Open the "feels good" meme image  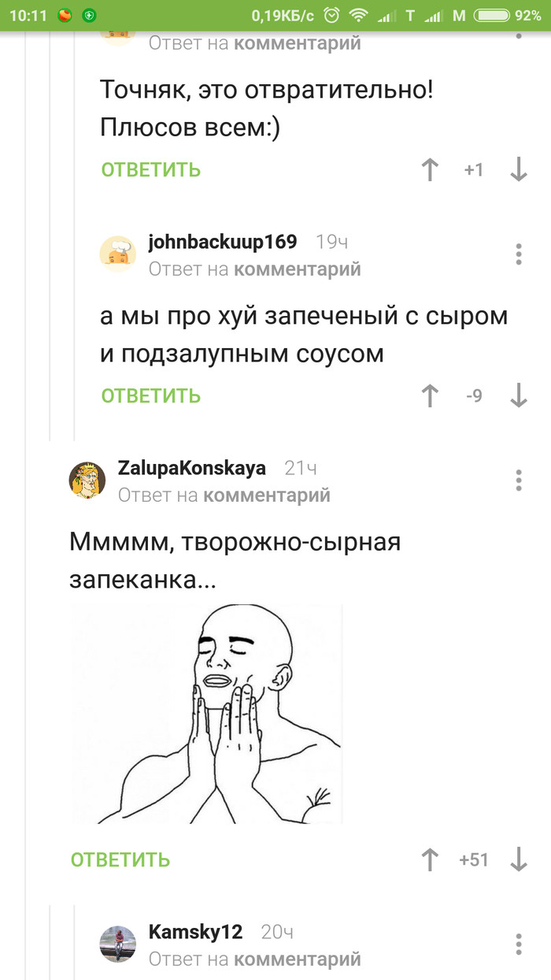[207, 714]
